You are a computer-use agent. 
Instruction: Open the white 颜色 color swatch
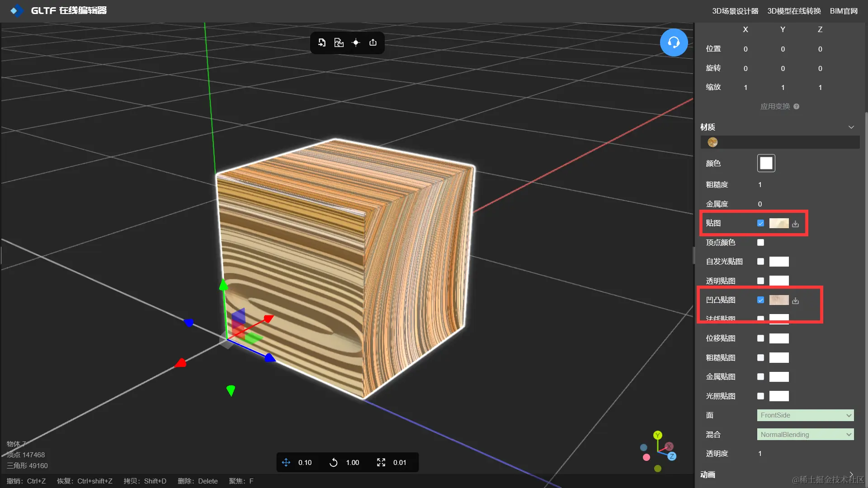point(766,163)
